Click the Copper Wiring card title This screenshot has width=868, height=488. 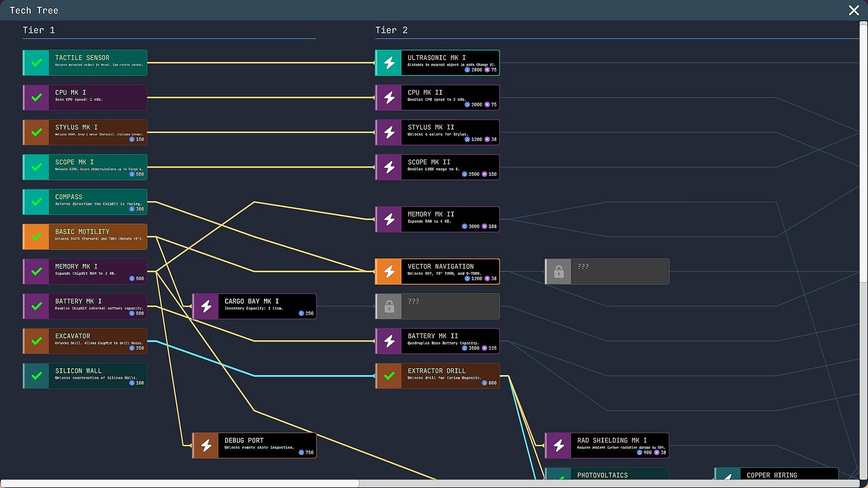(772, 475)
